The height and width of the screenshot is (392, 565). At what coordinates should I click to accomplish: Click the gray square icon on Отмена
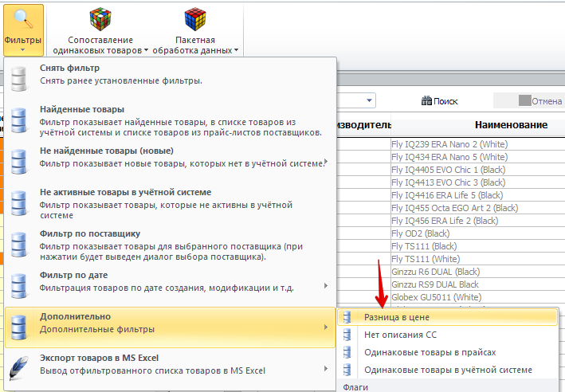pos(524,100)
